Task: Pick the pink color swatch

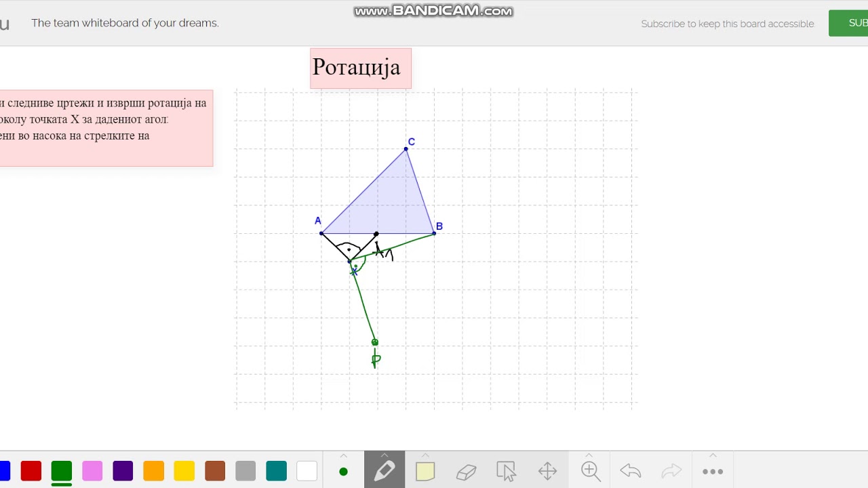Action: (92, 471)
